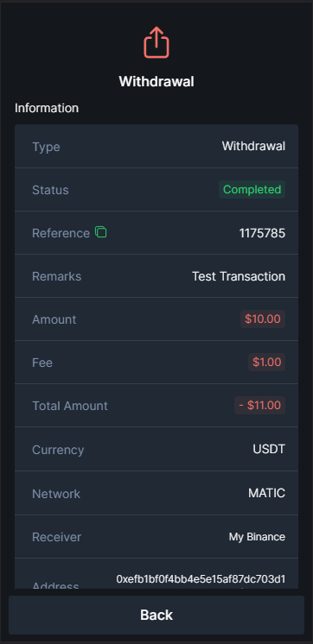Click the Network row label
The width and height of the screenshot is (313, 644).
56,494
